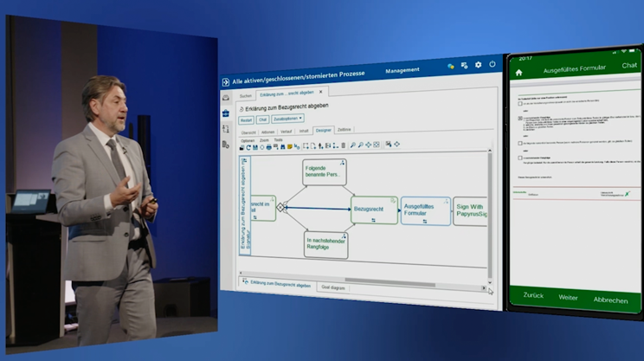Click the print icon in designer toolbar
The height and width of the screenshot is (361, 644).
click(268, 146)
